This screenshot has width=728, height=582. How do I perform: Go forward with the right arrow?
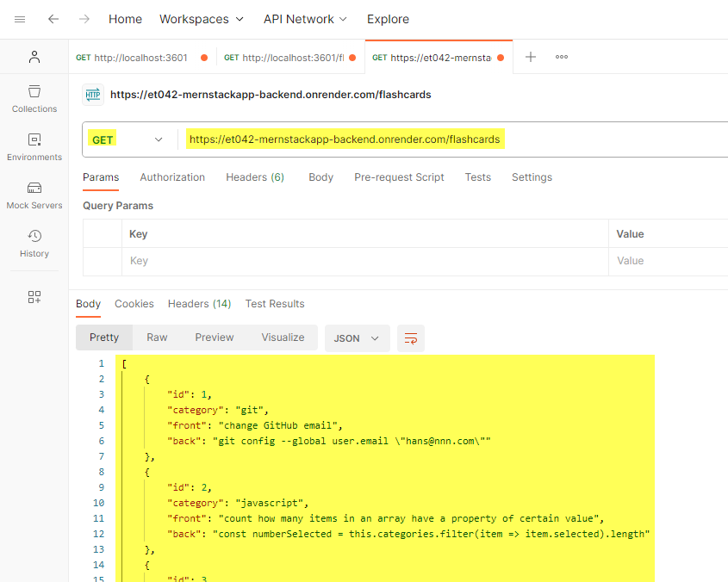(x=84, y=19)
